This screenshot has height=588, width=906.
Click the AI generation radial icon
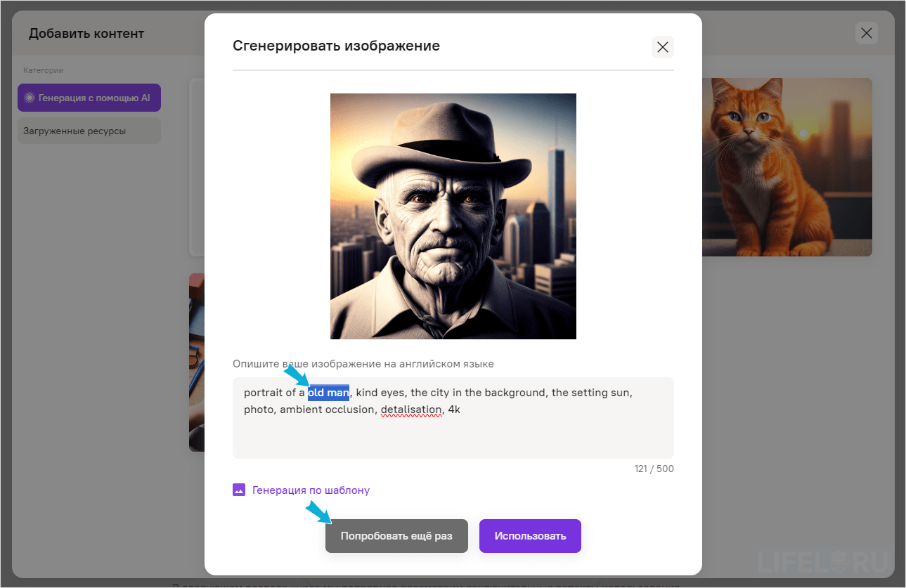(29, 98)
